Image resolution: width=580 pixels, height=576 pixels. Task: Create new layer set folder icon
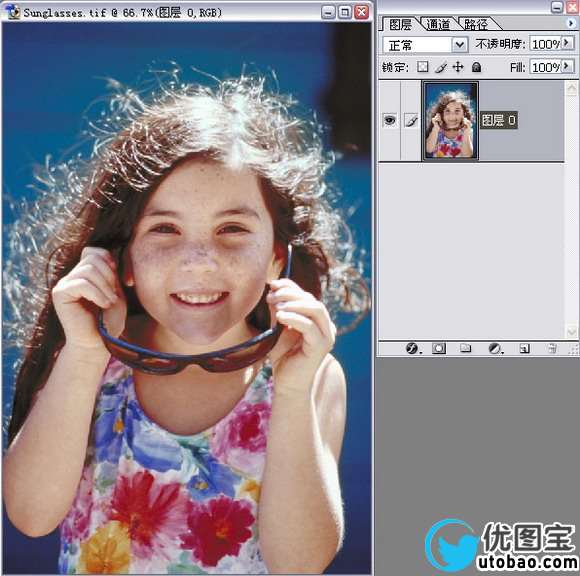(465, 348)
